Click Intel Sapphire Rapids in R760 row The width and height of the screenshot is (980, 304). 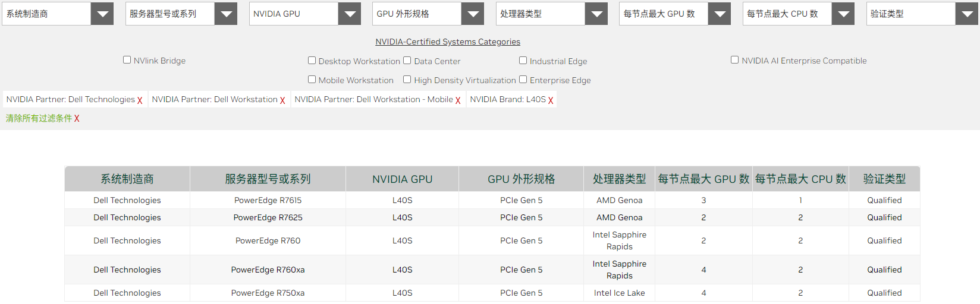[x=620, y=240]
